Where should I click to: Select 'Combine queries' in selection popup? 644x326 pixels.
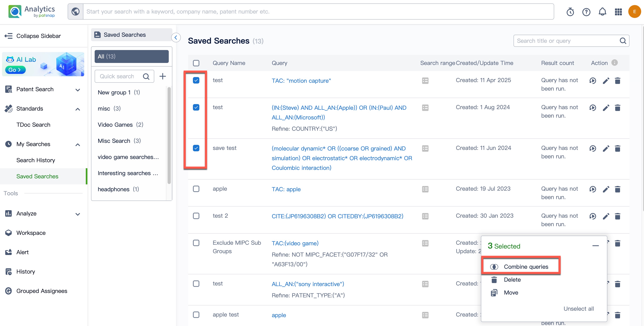526,267
